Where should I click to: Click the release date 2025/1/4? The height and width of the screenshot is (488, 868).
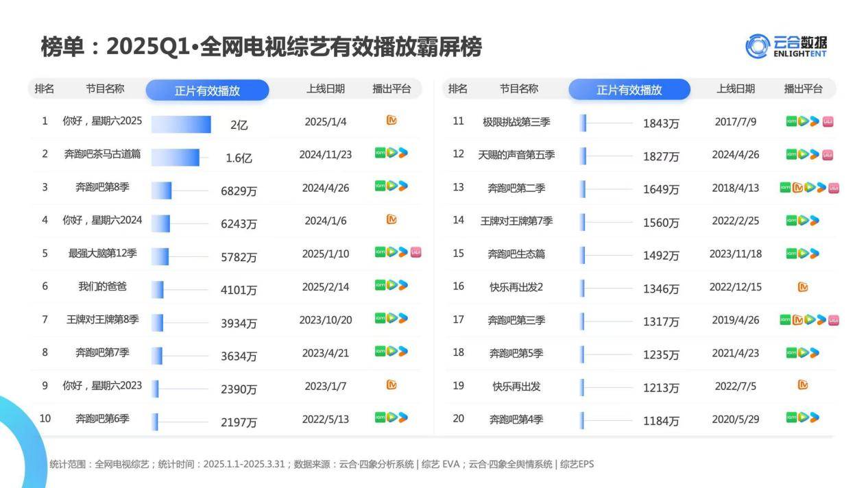[326, 122]
